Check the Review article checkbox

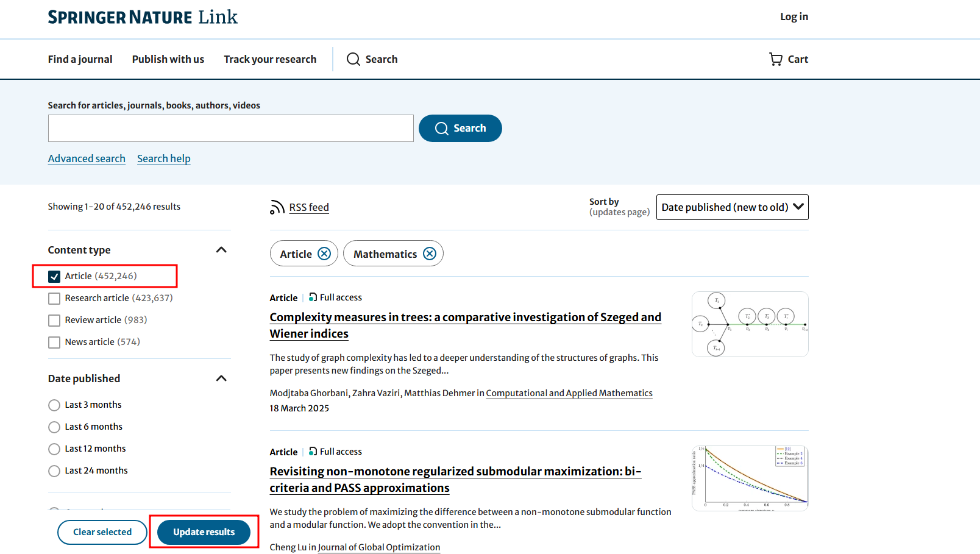[x=54, y=321]
